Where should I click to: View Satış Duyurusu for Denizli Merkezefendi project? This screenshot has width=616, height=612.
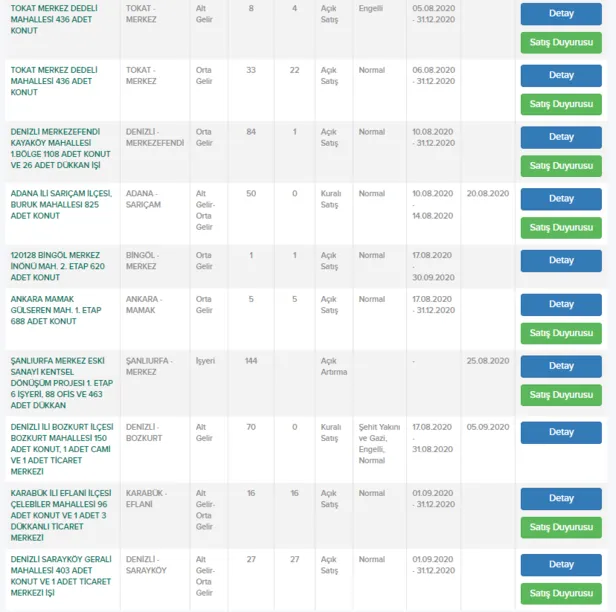[x=561, y=166]
